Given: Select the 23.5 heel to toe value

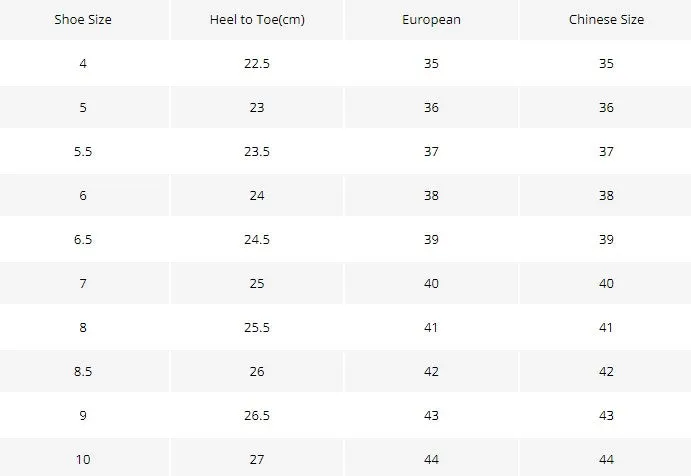Looking at the screenshot, I should click(257, 152).
